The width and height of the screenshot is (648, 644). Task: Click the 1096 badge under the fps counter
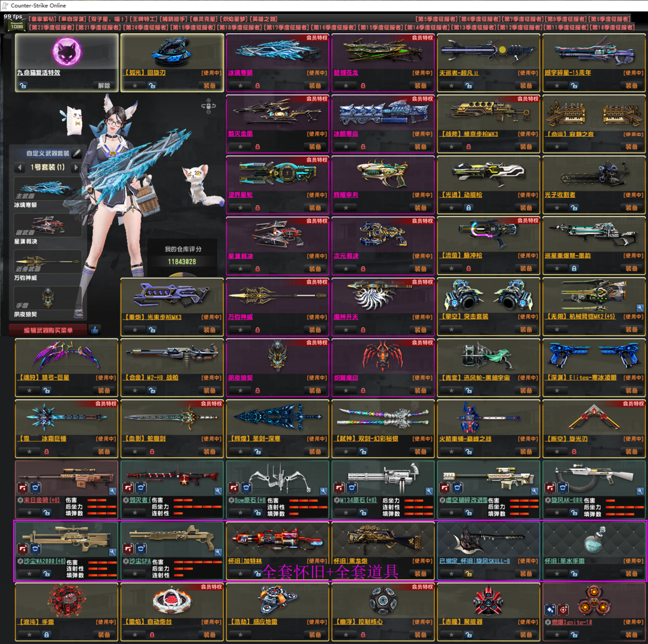[17, 26]
